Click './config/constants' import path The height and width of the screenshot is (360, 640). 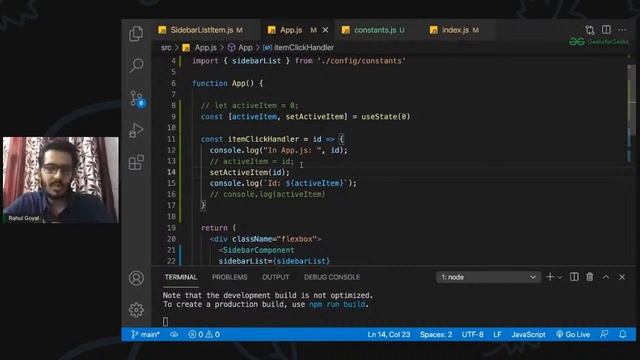[x=361, y=61]
